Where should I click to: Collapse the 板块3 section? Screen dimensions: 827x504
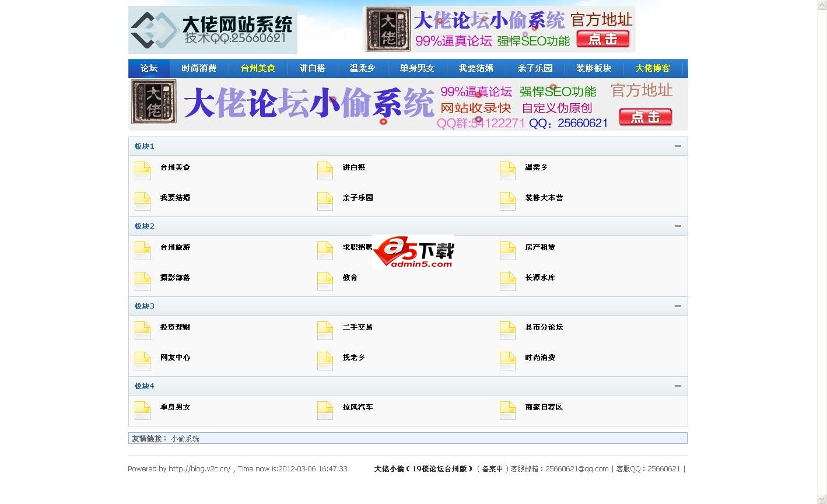(678, 306)
